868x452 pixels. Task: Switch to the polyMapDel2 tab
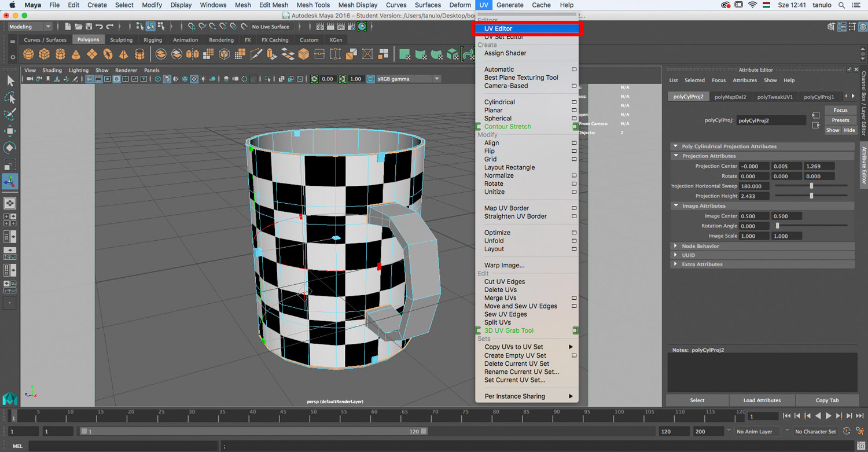pos(730,97)
